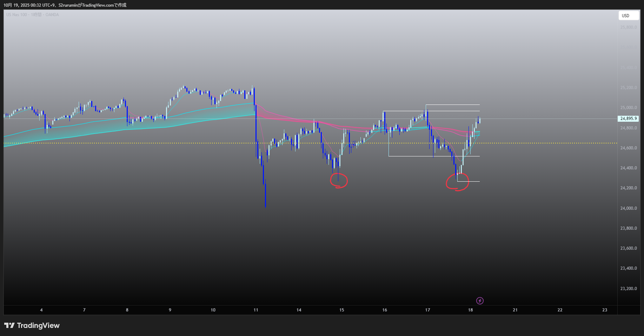This screenshot has width=644, height=336.
Task: Click the red circle annotation near date 18
Action: (x=457, y=183)
